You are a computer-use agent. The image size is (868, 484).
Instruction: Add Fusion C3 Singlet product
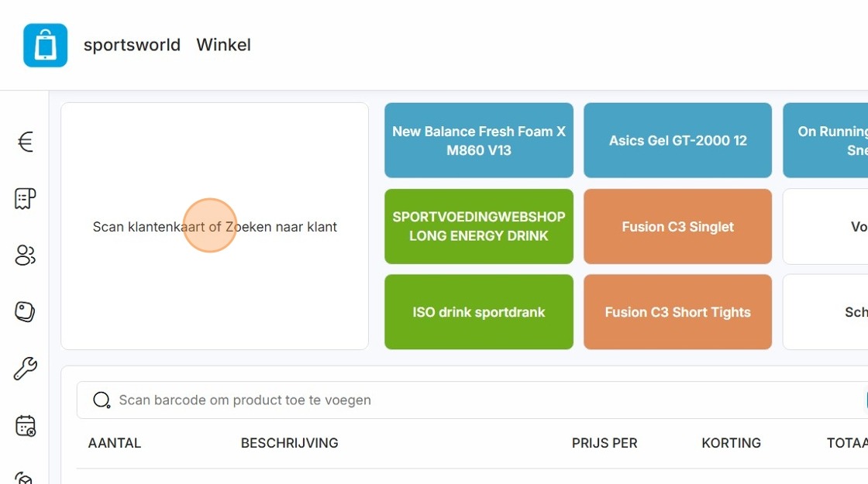[x=677, y=226]
